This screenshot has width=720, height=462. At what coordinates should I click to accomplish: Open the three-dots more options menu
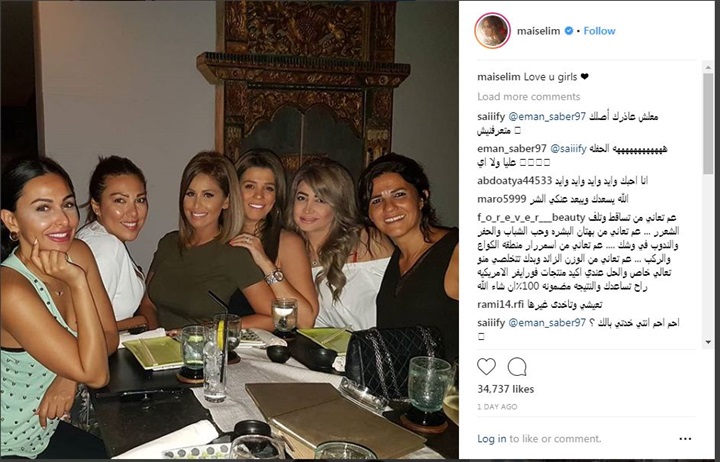pyautogui.click(x=685, y=439)
